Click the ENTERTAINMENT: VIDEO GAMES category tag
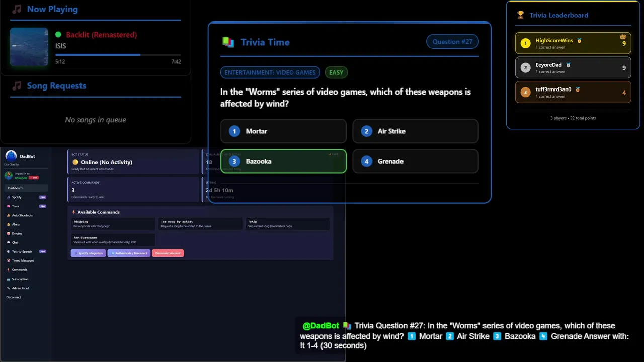Viewport: 644px width, 362px height. [270, 72]
